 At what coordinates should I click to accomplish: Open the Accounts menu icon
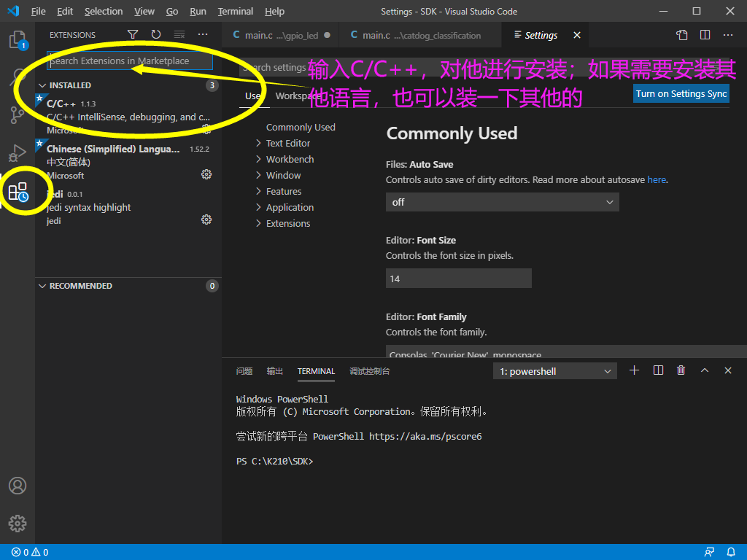(x=18, y=485)
